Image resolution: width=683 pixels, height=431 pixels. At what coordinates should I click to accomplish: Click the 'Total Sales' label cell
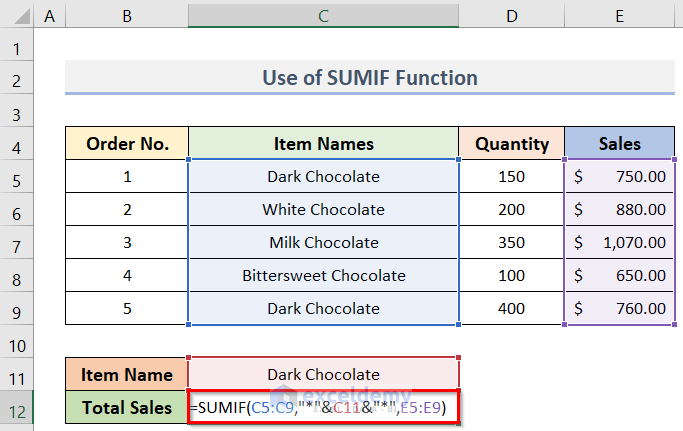(x=126, y=408)
